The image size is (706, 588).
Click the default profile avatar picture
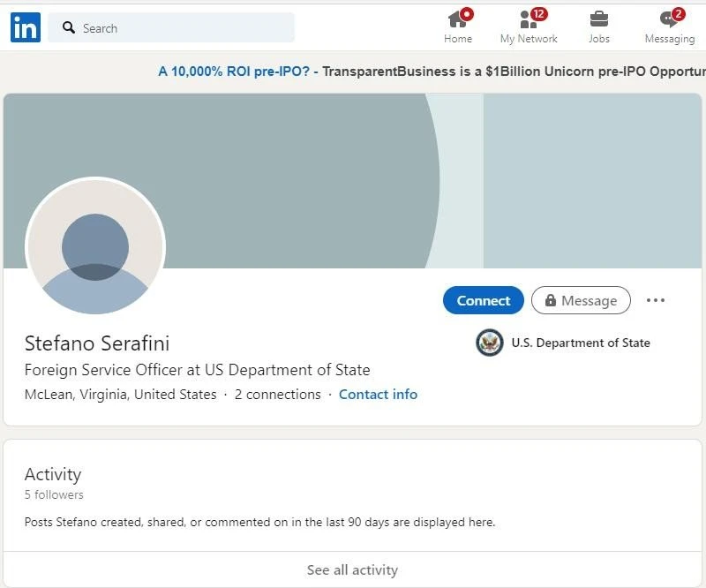click(95, 247)
